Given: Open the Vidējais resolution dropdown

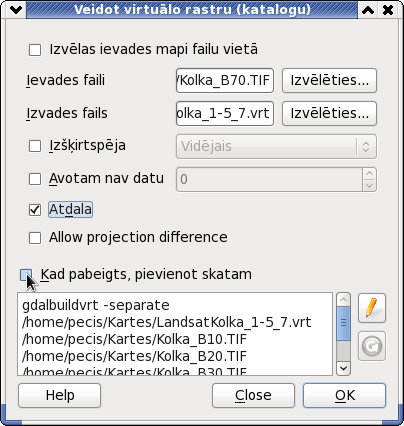Looking at the screenshot, I should pyautogui.click(x=276, y=146).
